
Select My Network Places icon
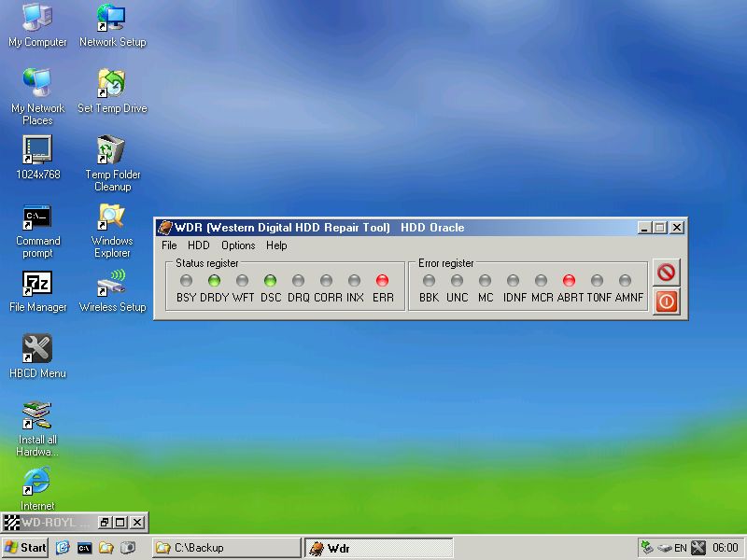[37, 96]
